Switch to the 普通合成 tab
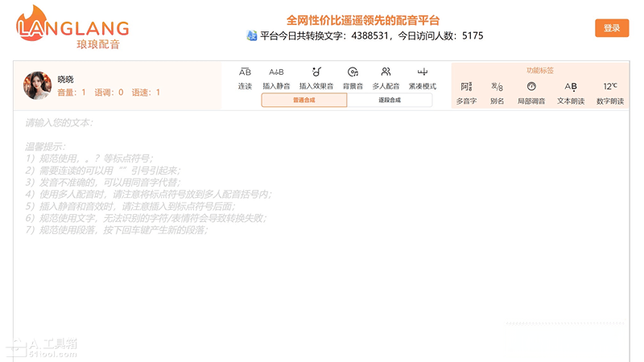Image resolution: width=644 pixels, height=362 pixels. [304, 101]
